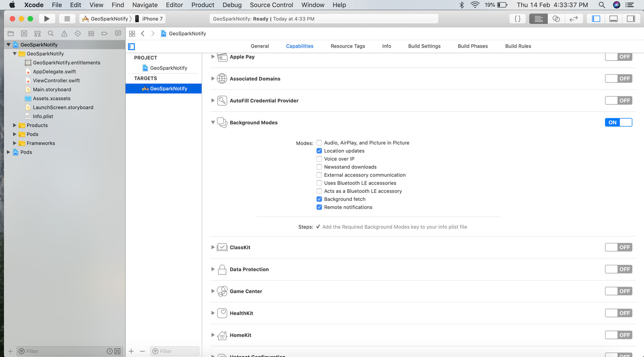Open the Breakpoint navigator icon

[104, 34]
